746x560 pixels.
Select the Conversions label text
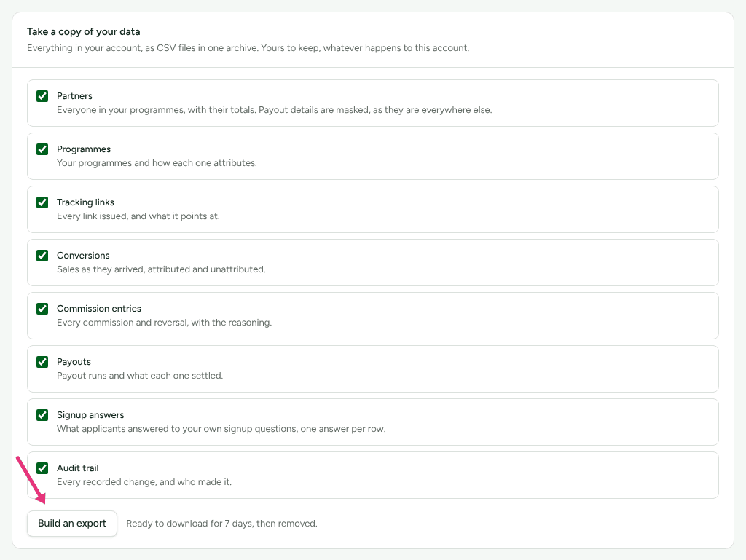[83, 256]
